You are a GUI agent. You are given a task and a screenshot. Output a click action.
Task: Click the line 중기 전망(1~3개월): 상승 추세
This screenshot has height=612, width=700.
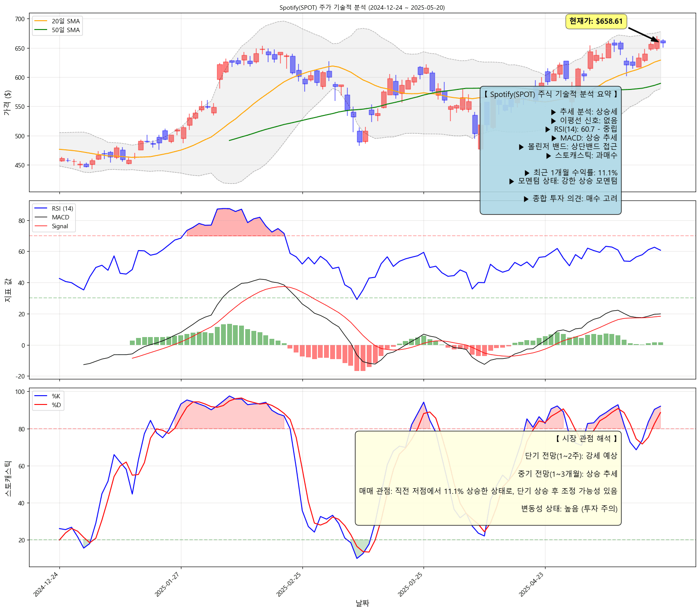(568, 474)
